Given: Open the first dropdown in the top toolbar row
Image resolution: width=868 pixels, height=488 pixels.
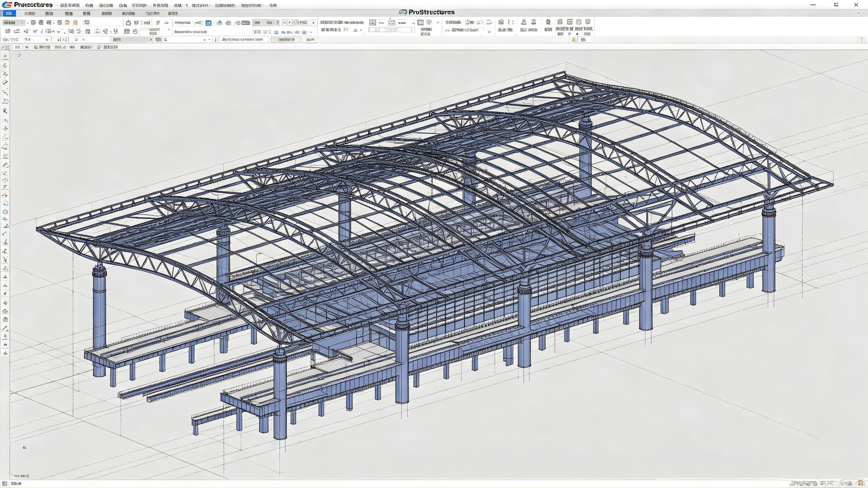Looking at the screenshot, I should (x=14, y=23).
